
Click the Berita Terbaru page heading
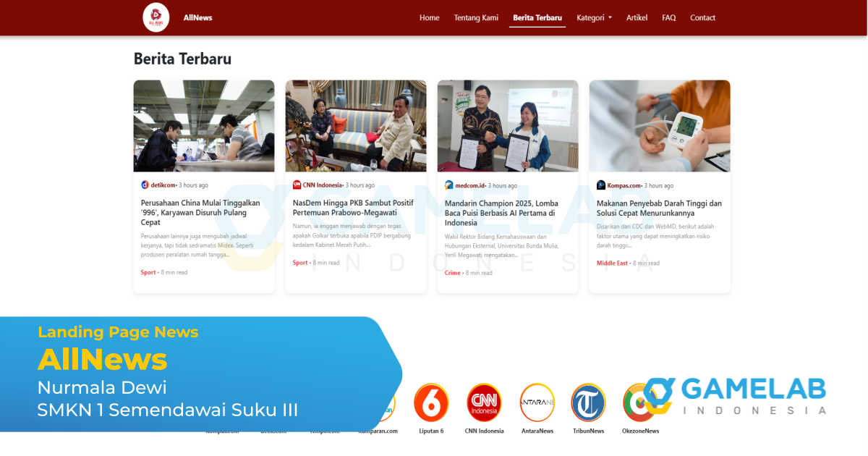(183, 59)
